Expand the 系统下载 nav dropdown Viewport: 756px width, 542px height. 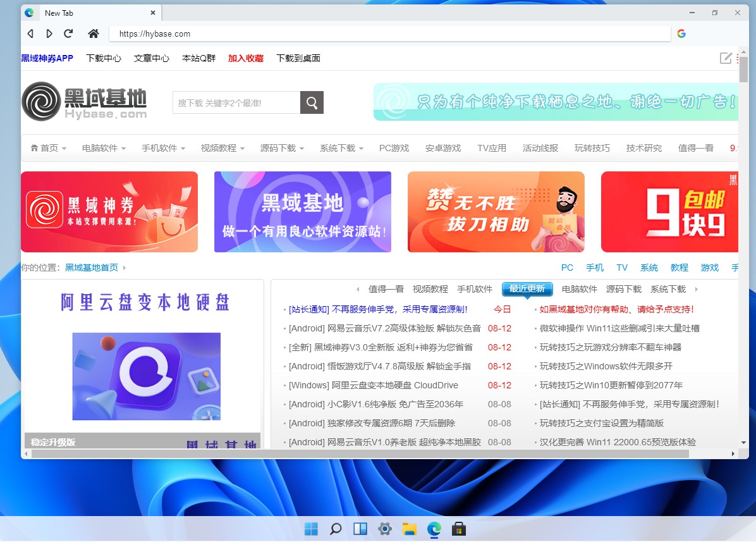point(342,148)
